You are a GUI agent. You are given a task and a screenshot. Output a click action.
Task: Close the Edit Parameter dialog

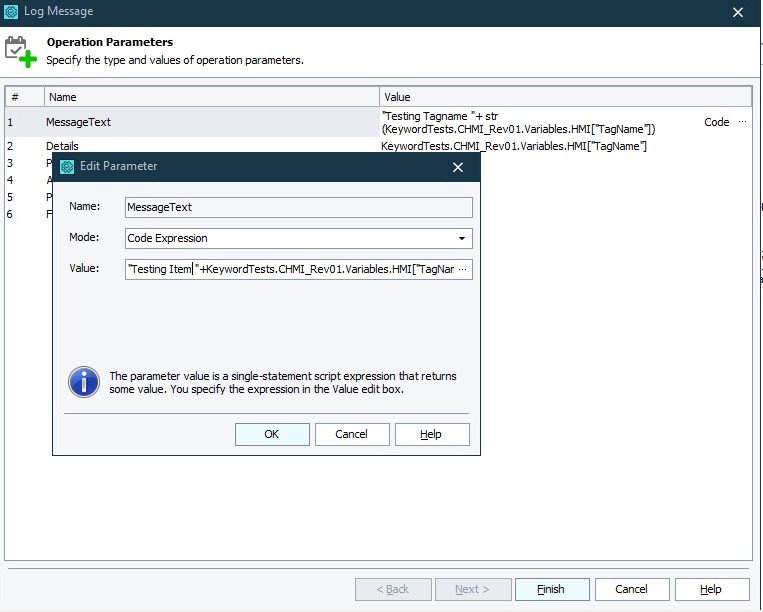coord(458,167)
